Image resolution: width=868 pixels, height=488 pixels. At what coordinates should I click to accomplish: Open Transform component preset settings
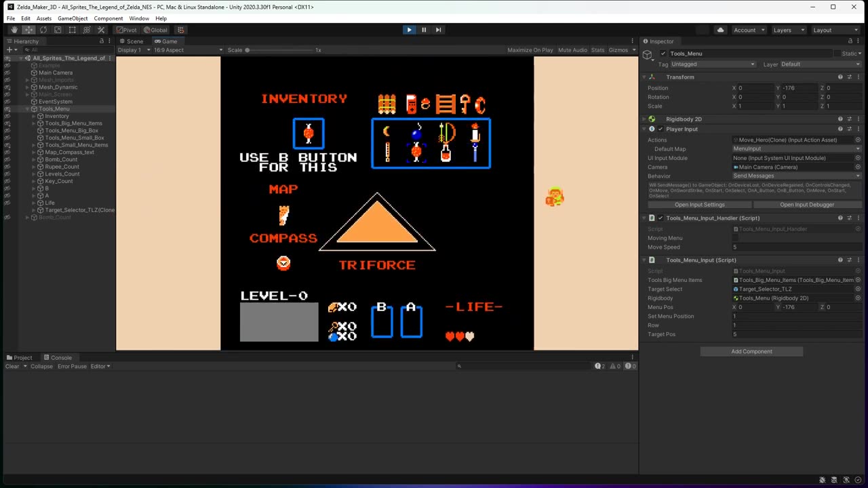(x=849, y=77)
